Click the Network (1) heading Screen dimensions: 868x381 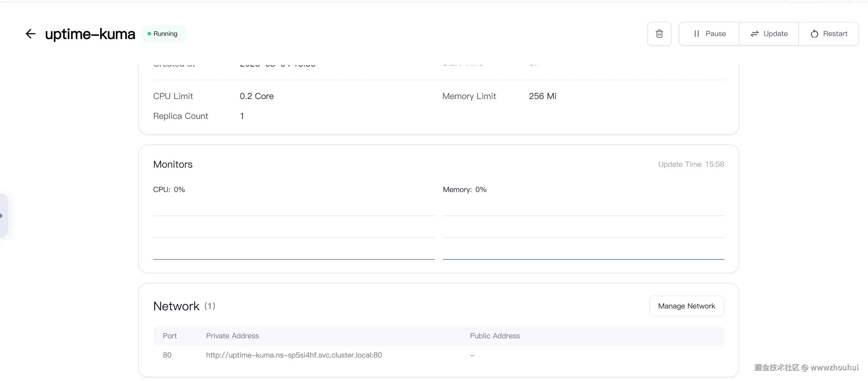[184, 306]
